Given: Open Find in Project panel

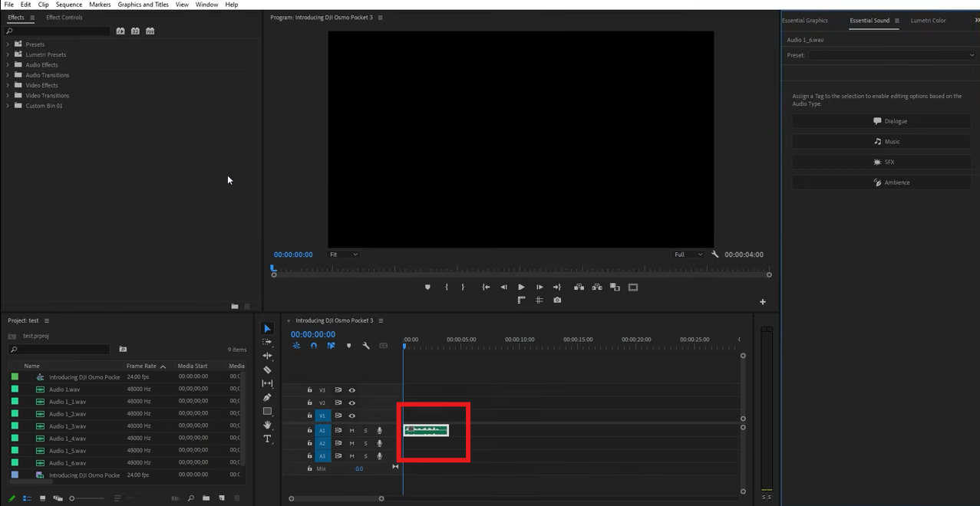Looking at the screenshot, I should pos(190,498).
